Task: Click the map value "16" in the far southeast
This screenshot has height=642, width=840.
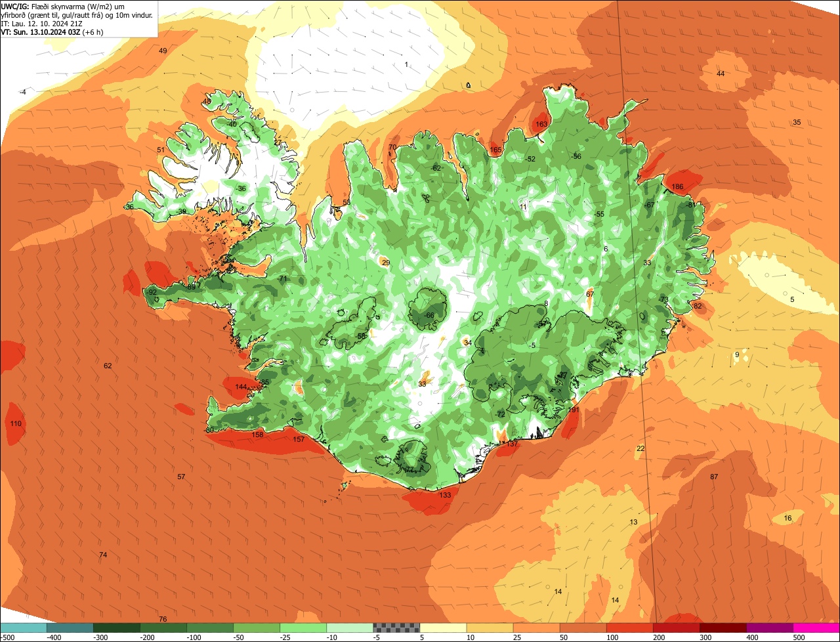Action: tap(787, 519)
